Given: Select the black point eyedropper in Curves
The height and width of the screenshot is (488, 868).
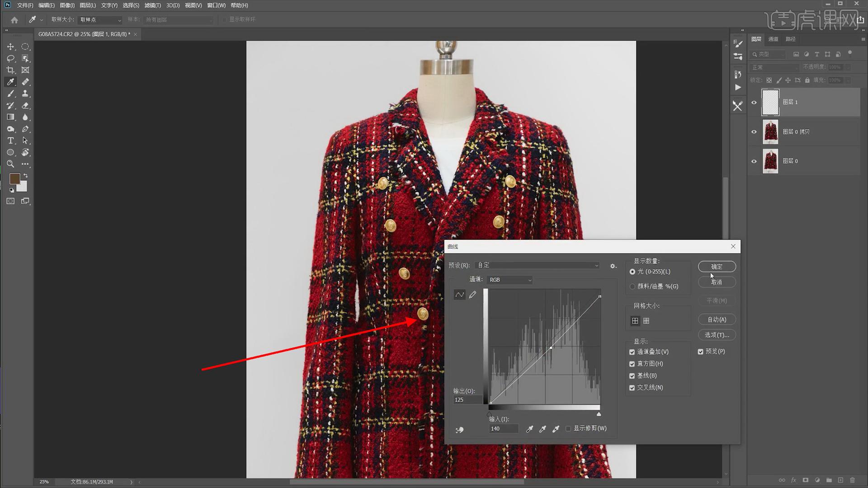Looking at the screenshot, I should (x=529, y=429).
